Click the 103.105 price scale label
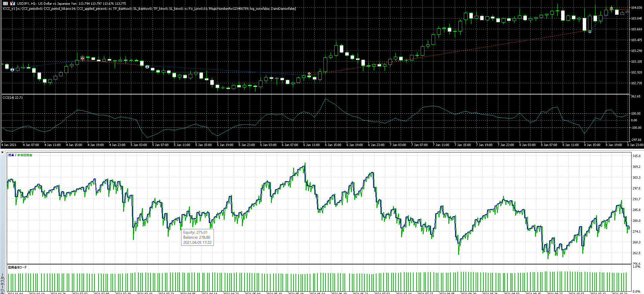 point(637,61)
